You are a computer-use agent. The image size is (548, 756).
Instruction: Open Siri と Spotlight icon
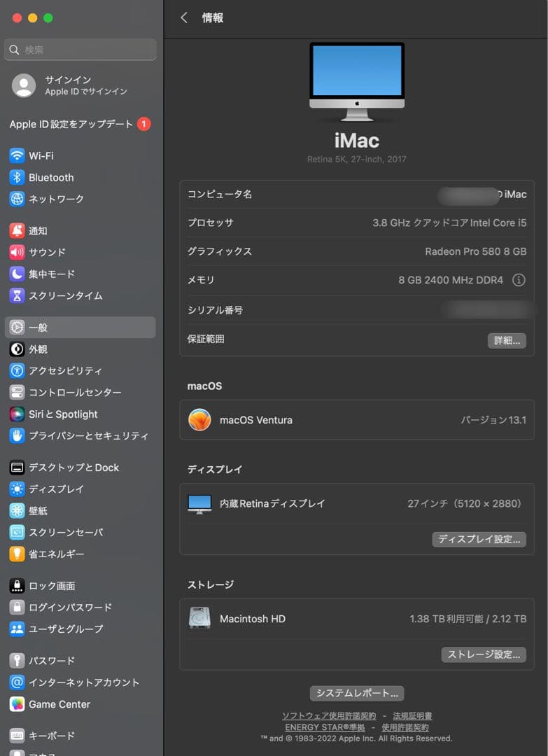(x=17, y=414)
